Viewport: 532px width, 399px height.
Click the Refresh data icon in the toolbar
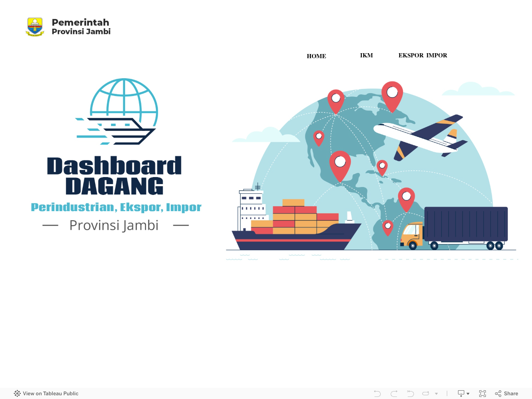pyautogui.click(x=426, y=394)
